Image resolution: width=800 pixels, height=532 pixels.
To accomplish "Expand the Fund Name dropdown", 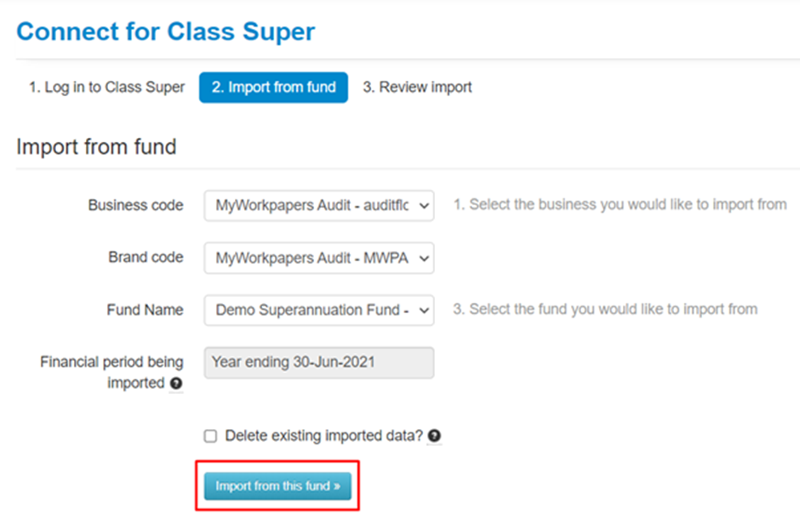I will pos(319,311).
